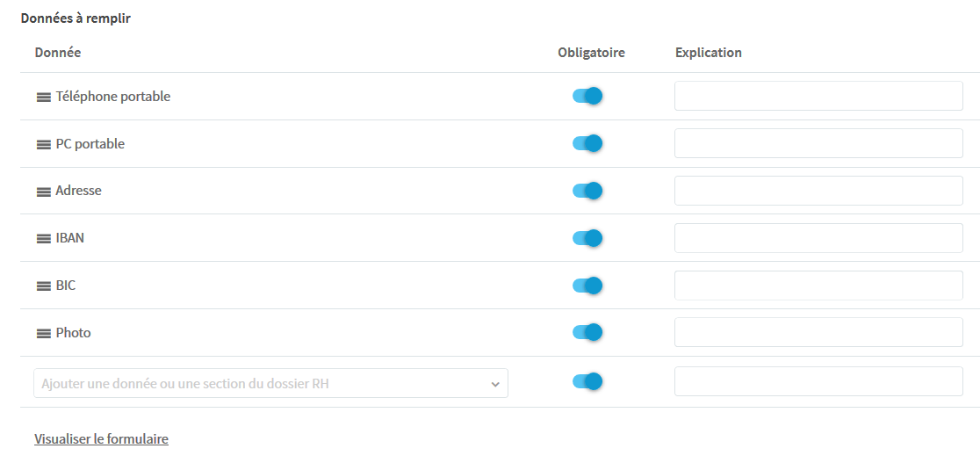Toggle the mandatory switch for PC portable
Viewport: 980px width, 463px height.
coord(587,143)
